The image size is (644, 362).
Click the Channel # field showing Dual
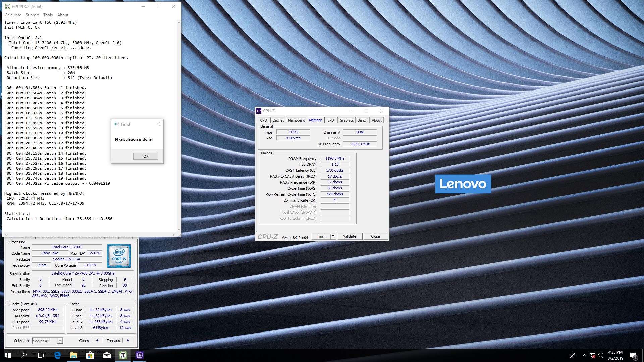tap(360, 132)
